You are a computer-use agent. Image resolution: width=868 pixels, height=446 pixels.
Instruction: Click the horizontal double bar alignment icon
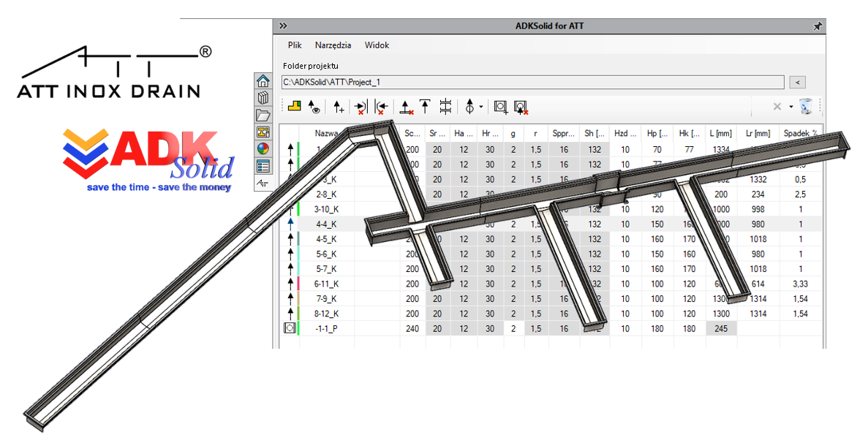(x=445, y=106)
